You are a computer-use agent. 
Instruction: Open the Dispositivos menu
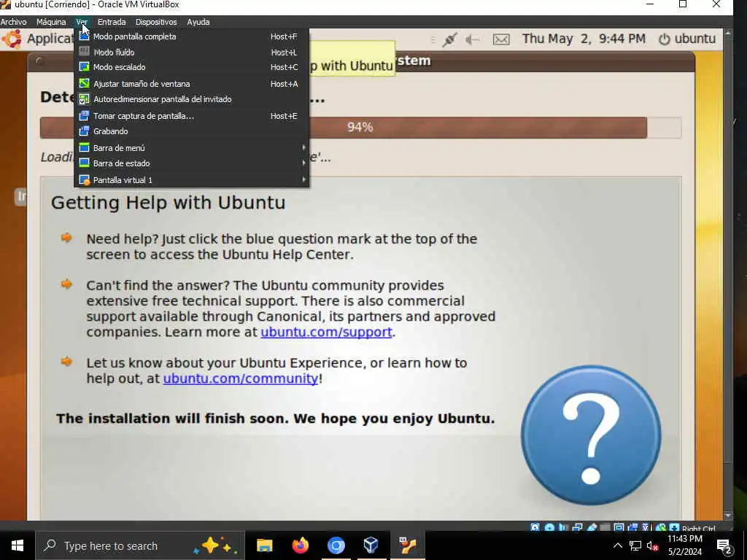click(156, 22)
